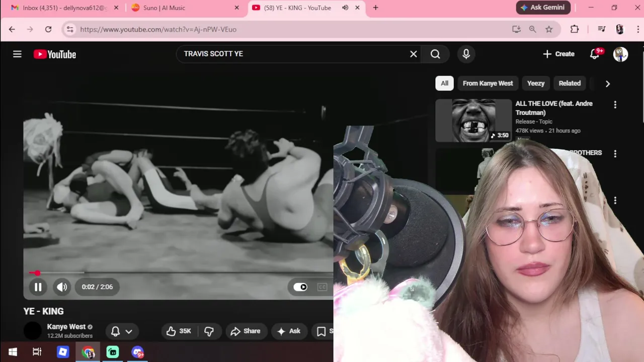The image size is (644, 362).
Task: Open Kanye West channel name link
Action: click(x=66, y=327)
